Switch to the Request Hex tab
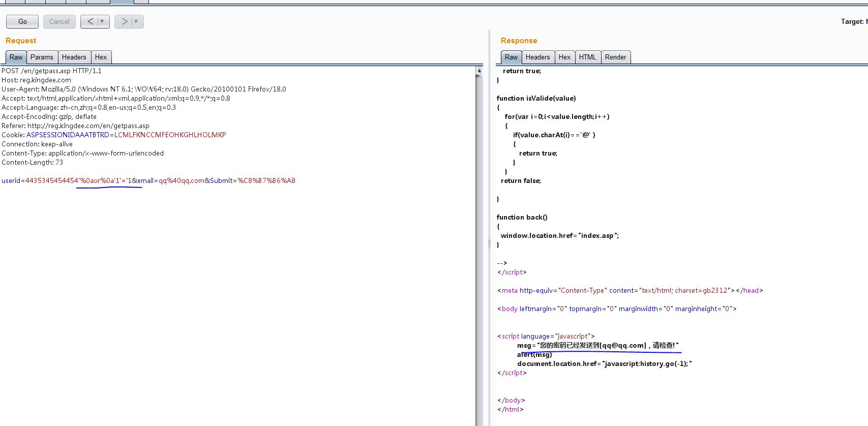 [101, 57]
